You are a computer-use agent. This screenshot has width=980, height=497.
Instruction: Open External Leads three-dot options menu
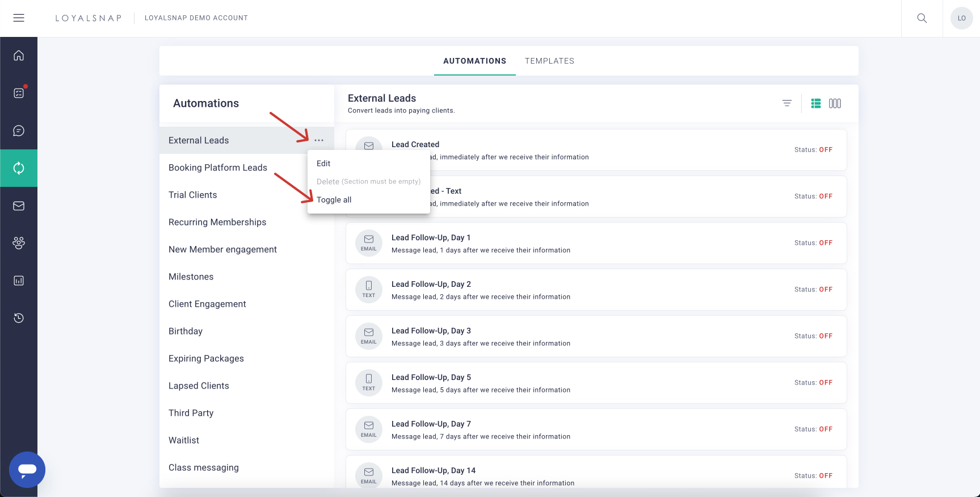pos(319,140)
